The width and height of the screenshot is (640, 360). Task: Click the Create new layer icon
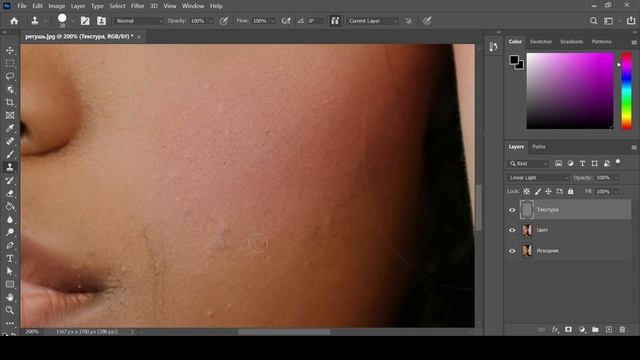click(609, 329)
